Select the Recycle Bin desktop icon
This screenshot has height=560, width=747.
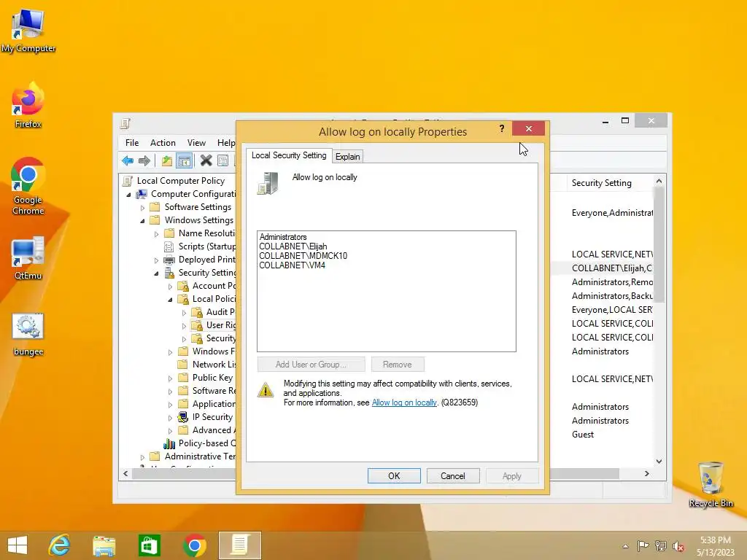(x=711, y=484)
